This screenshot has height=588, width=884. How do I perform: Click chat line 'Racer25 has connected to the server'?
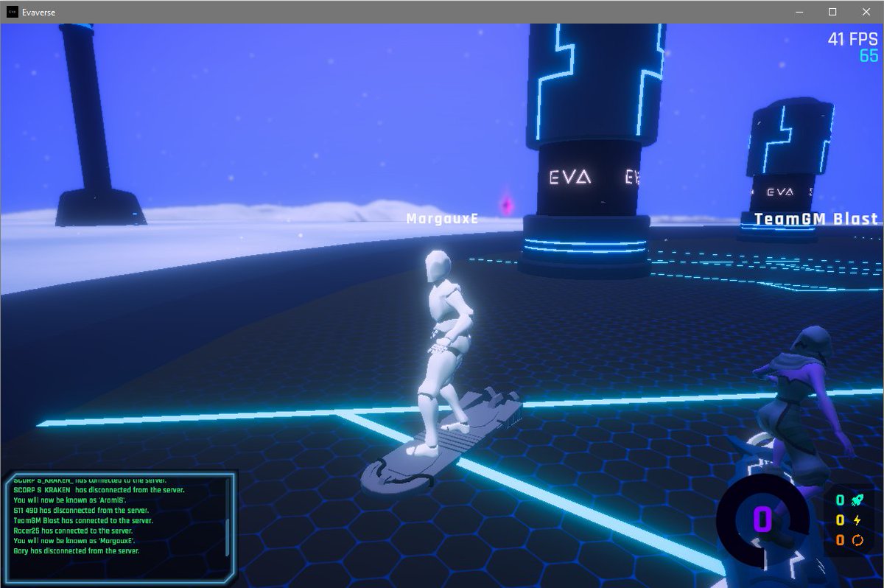click(73, 530)
